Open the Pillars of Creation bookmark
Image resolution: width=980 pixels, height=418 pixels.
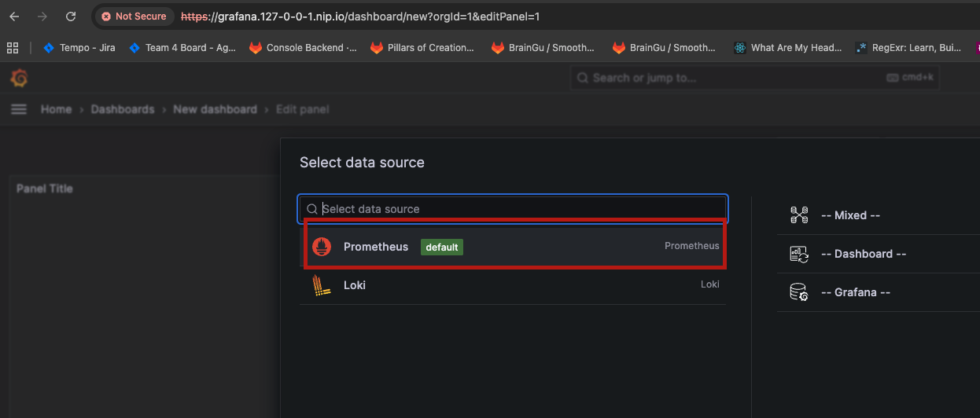pyautogui.click(x=422, y=48)
